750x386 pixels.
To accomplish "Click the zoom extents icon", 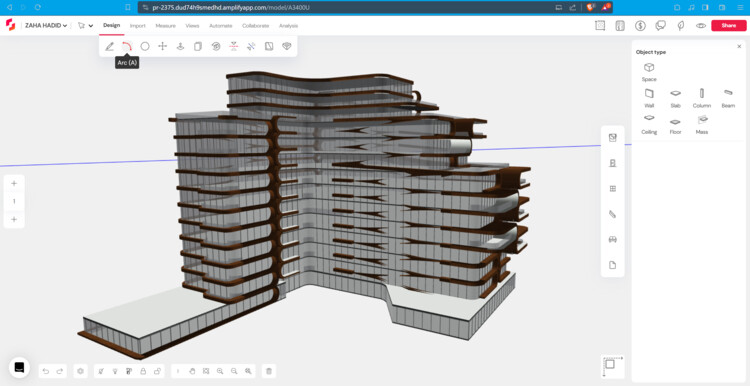I will [x=206, y=371].
